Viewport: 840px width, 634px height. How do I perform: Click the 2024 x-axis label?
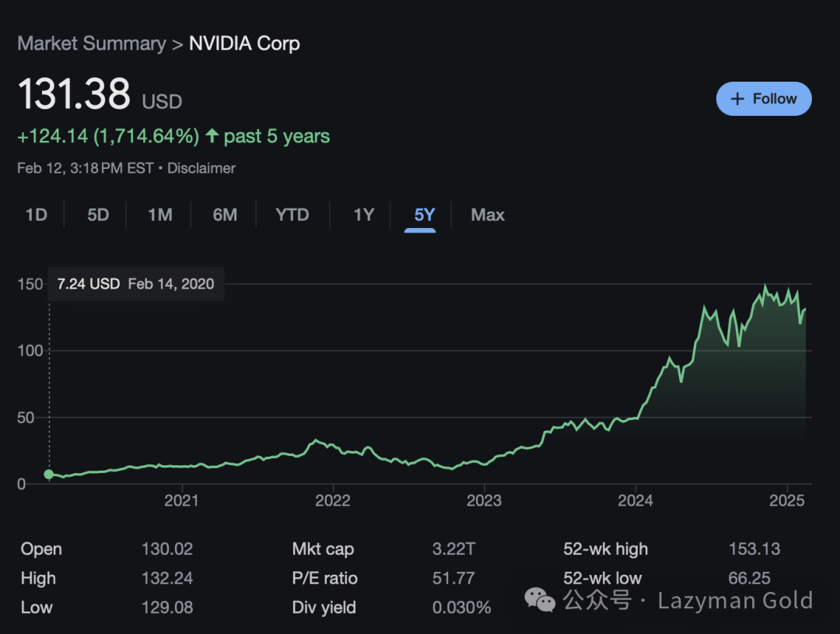tap(635, 500)
